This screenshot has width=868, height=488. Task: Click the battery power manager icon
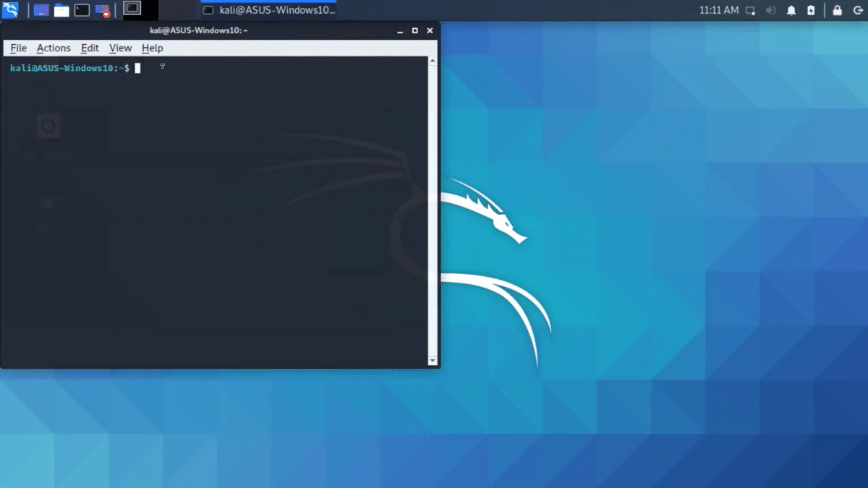point(811,10)
